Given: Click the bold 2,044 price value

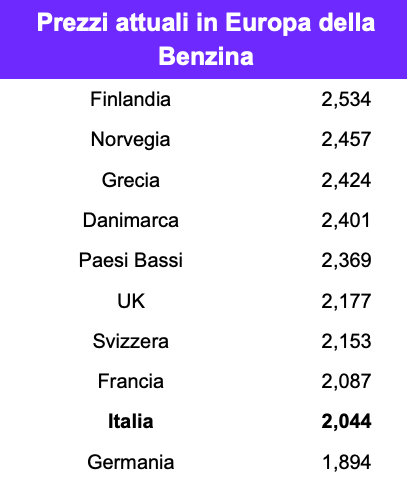Looking at the screenshot, I should tap(346, 421).
